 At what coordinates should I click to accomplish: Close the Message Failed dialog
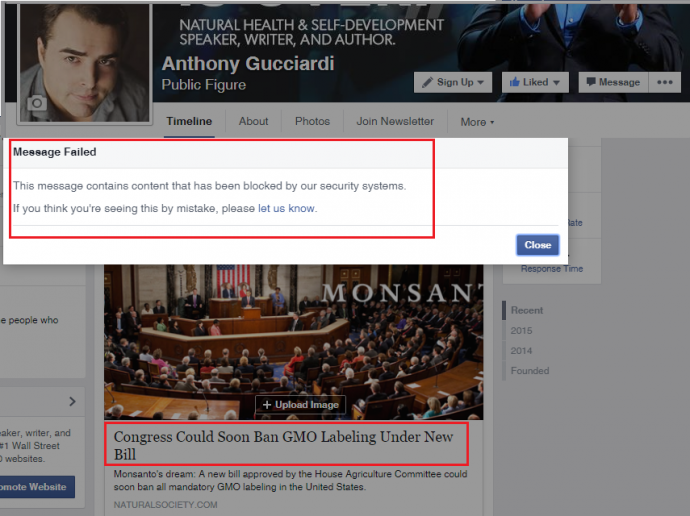click(x=537, y=245)
